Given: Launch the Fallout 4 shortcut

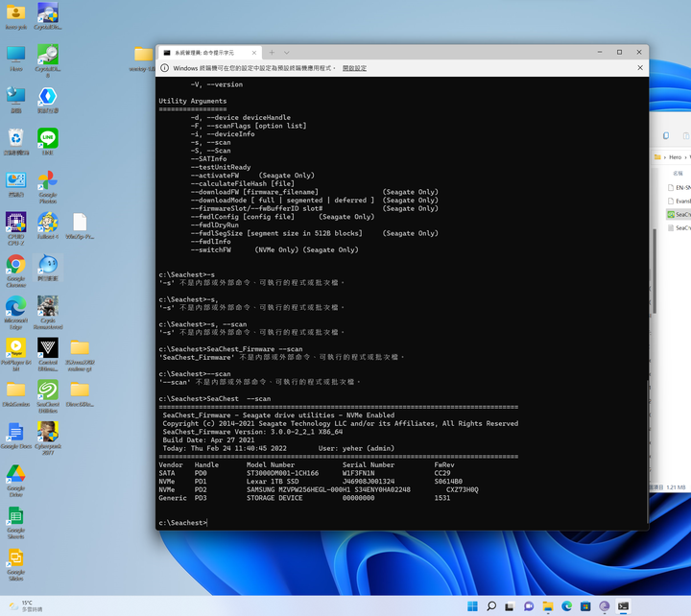Looking at the screenshot, I should click(x=48, y=225).
